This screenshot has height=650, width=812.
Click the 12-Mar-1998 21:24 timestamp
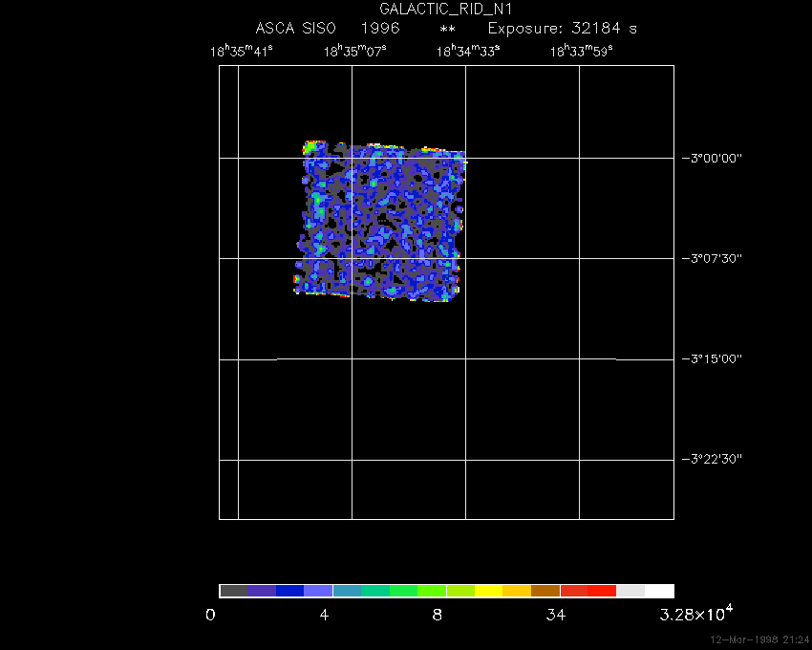point(759,639)
